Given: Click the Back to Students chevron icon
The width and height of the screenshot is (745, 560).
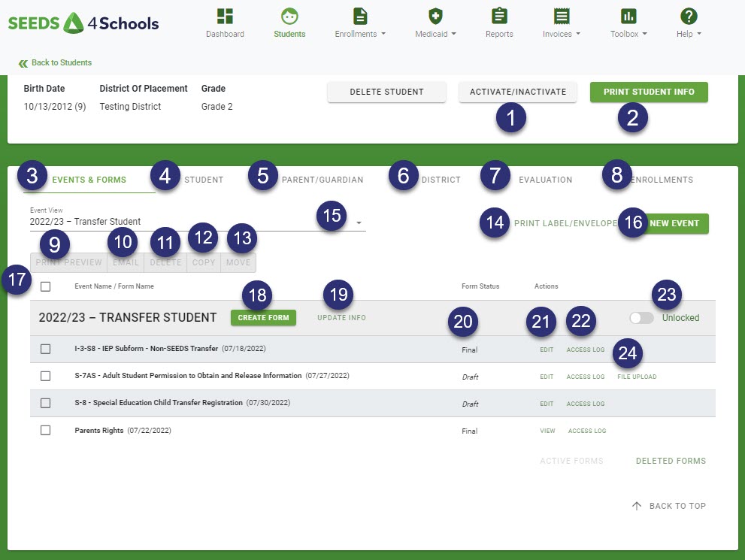Looking at the screenshot, I should tap(23, 63).
